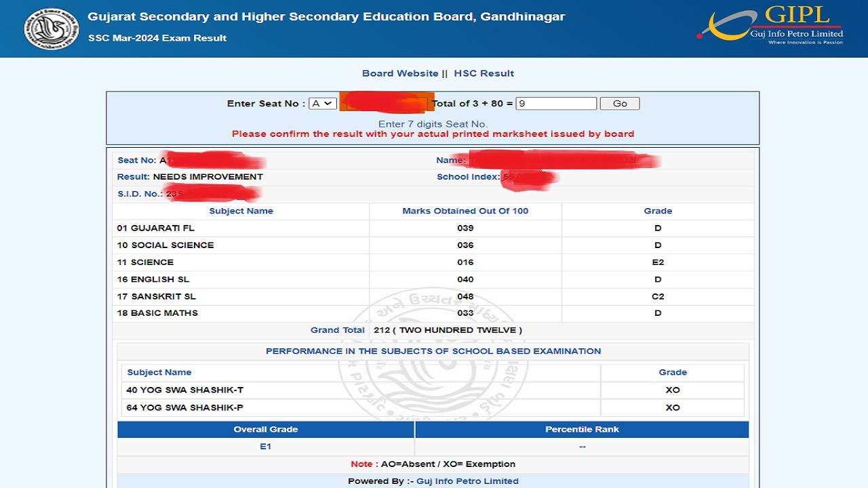Viewport: 868px width, 488px height.
Task: Click the 'Total of 3 + 80' answer box
Action: tap(556, 103)
